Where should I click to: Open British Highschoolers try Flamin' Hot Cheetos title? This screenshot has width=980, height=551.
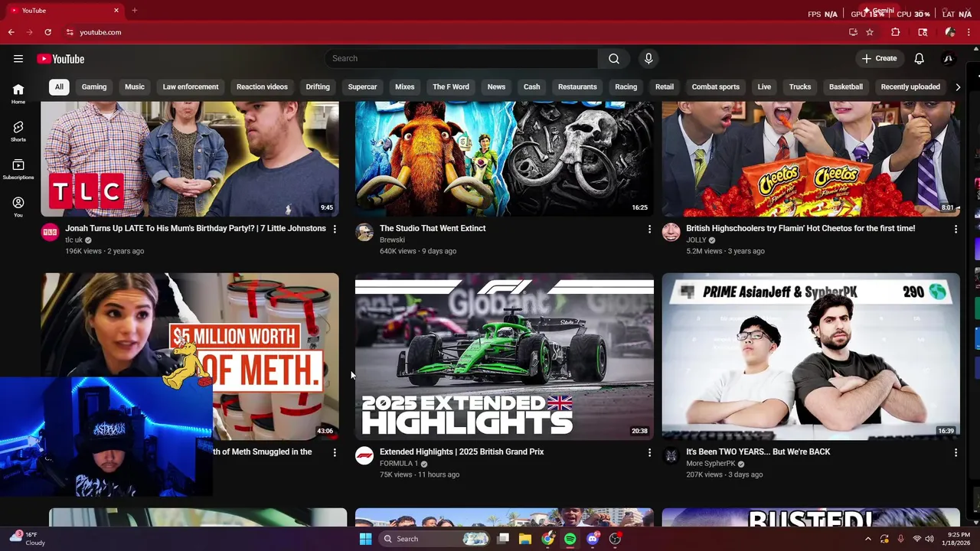pos(800,229)
